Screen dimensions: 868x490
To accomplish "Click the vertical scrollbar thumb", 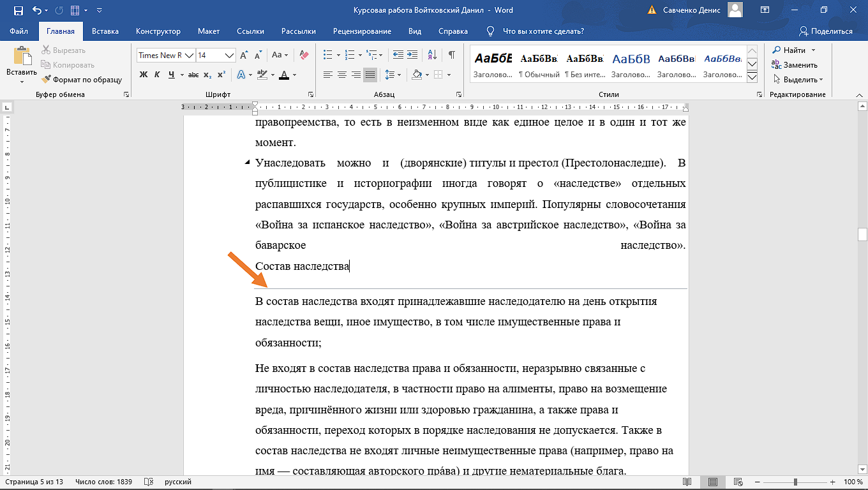I will point(862,234).
